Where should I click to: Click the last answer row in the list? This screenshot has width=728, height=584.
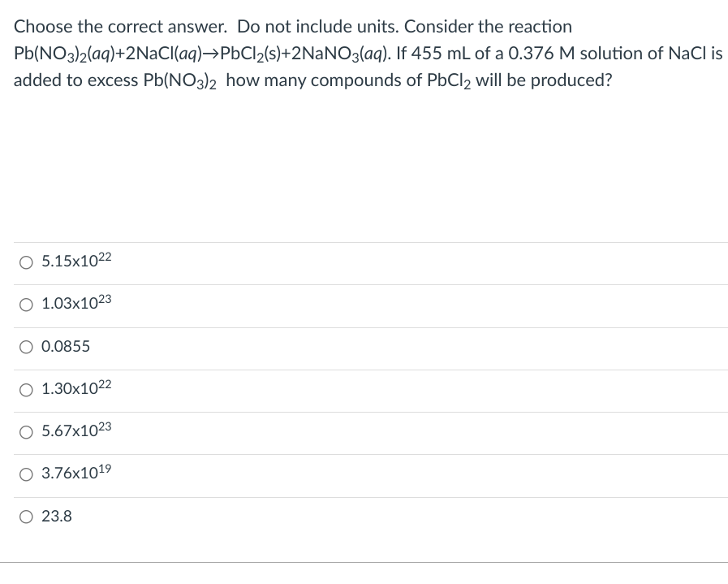pos(365,517)
